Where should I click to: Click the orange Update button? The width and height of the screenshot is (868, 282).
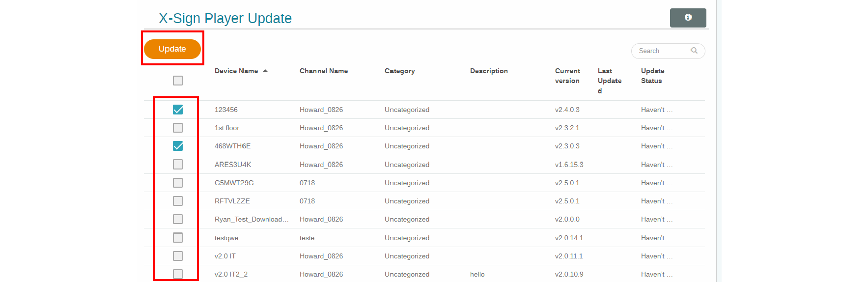(x=172, y=49)
